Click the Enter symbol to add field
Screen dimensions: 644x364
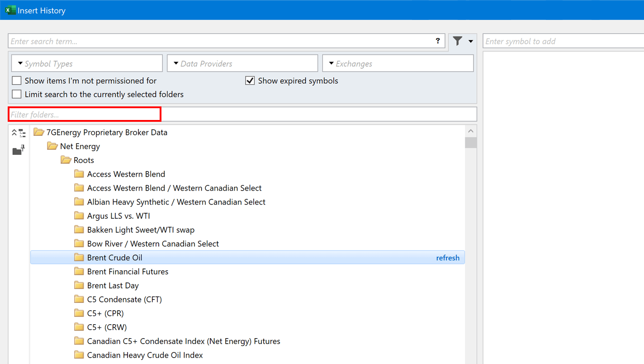tap(563, 41)
